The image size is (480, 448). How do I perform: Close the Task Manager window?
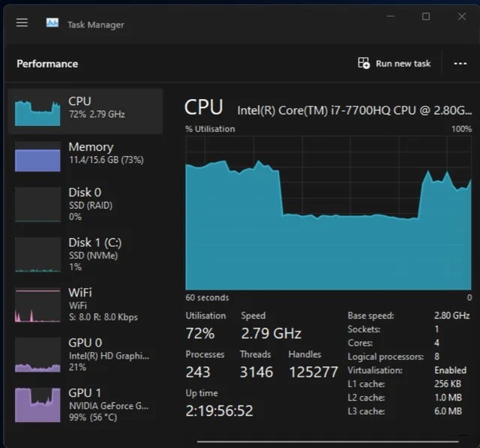coord(462,17)
